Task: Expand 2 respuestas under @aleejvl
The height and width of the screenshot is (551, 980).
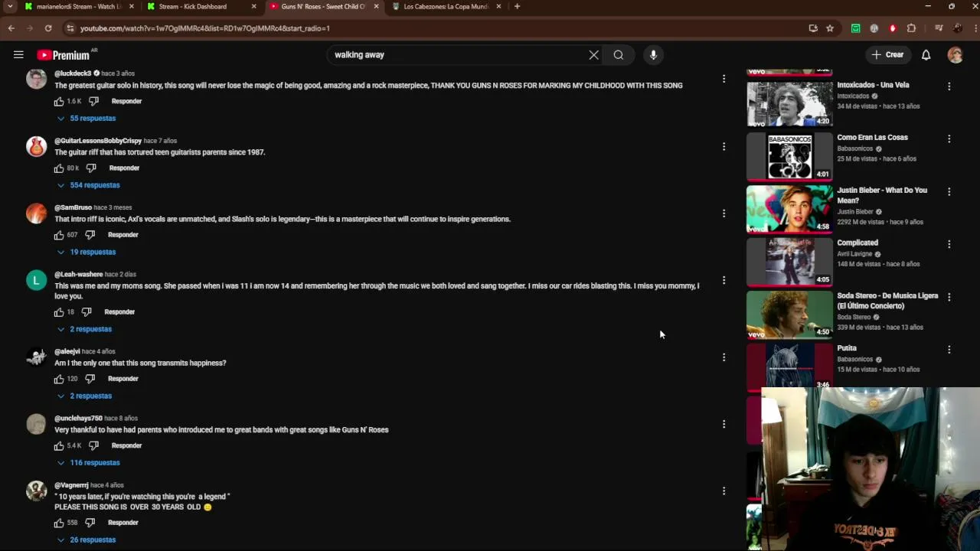Action: click(85, 396)
